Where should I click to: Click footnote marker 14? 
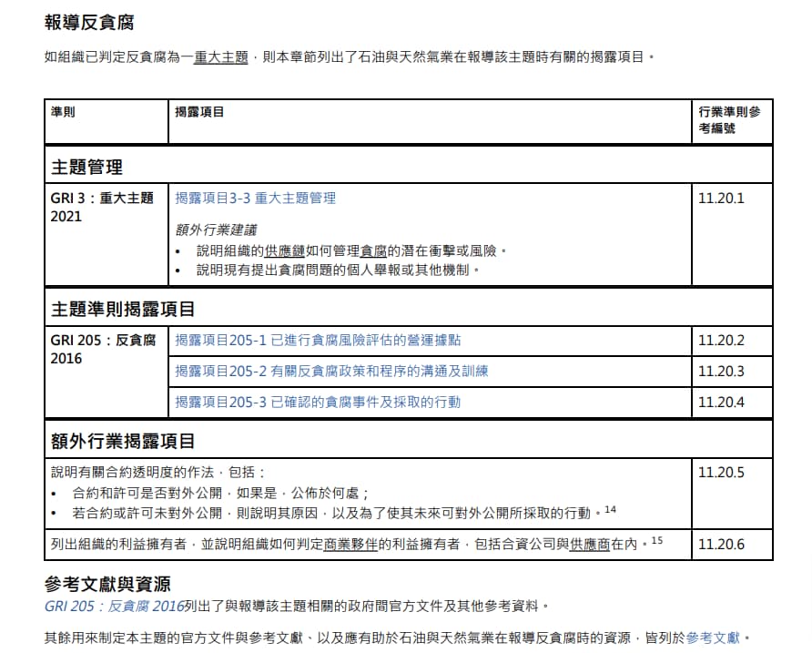(610, 509)
